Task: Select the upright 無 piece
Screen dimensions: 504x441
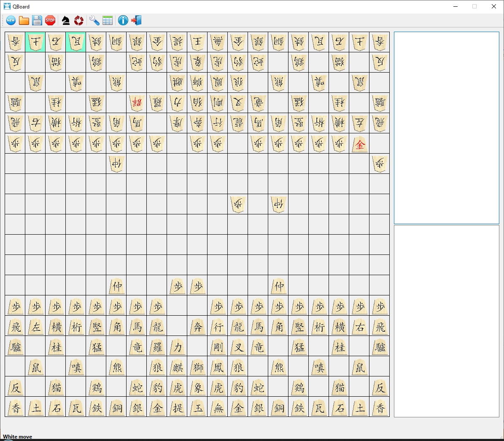Action: pos(218,407)
